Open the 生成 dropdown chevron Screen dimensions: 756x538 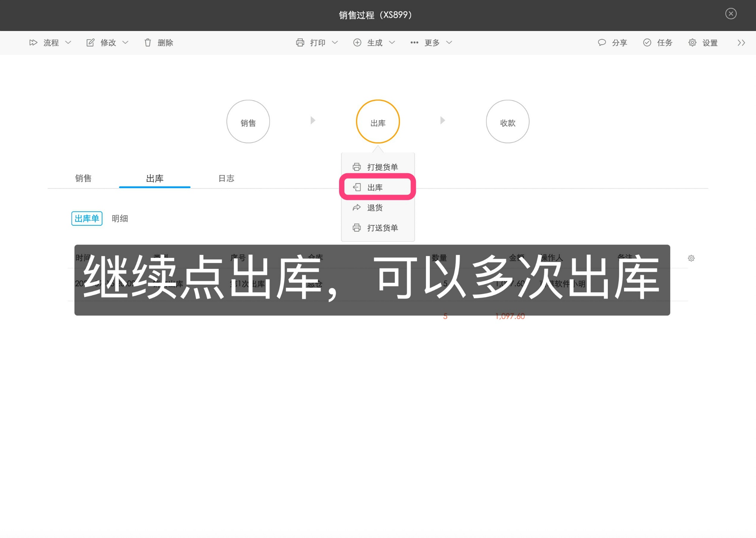[392, 43]
